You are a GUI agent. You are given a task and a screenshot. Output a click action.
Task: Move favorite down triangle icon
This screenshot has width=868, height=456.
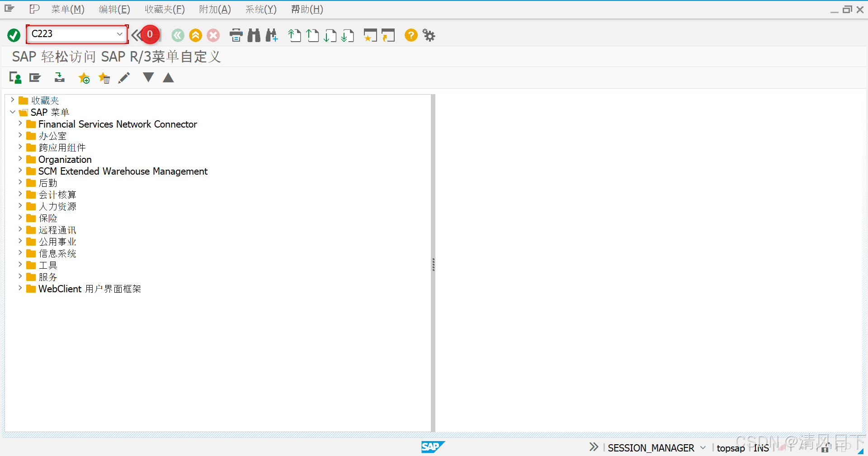[148, 77]
